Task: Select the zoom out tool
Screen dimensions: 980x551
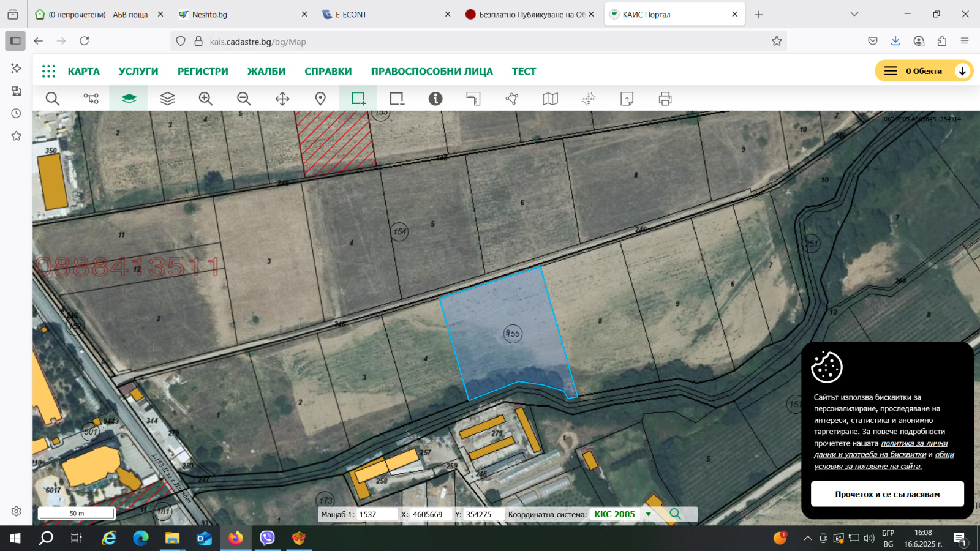Action: click(x=244, y=99)
